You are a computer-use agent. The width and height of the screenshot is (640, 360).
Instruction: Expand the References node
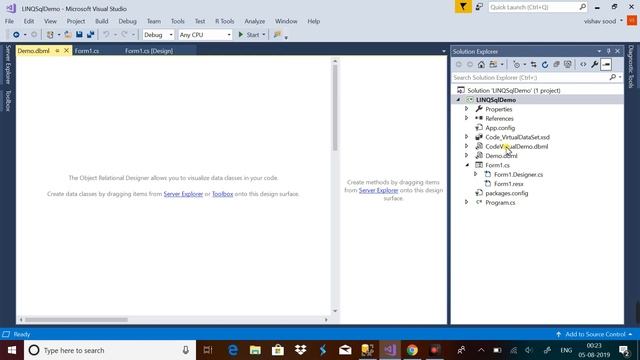pyautogui.click(x=467, y=118)
